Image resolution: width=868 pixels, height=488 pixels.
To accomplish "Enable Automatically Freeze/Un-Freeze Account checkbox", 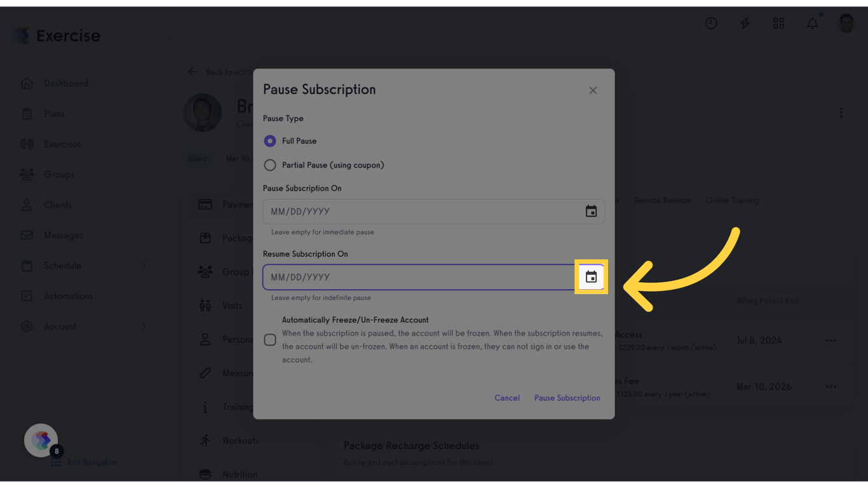I will pyautogui.click(x=270, y=340).
